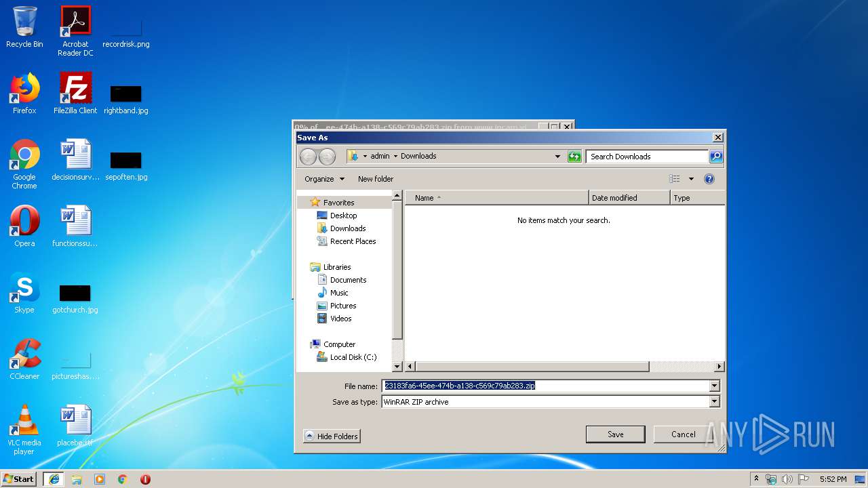Open Recent Places in navigation pane
This screenshot has height=488, width=868.
[x=353, y=241]
